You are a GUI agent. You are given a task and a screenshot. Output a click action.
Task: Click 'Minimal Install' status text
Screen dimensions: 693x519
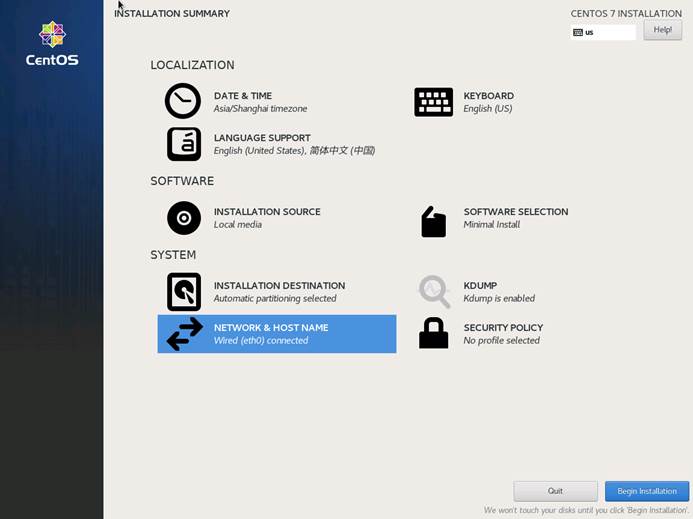491,225
